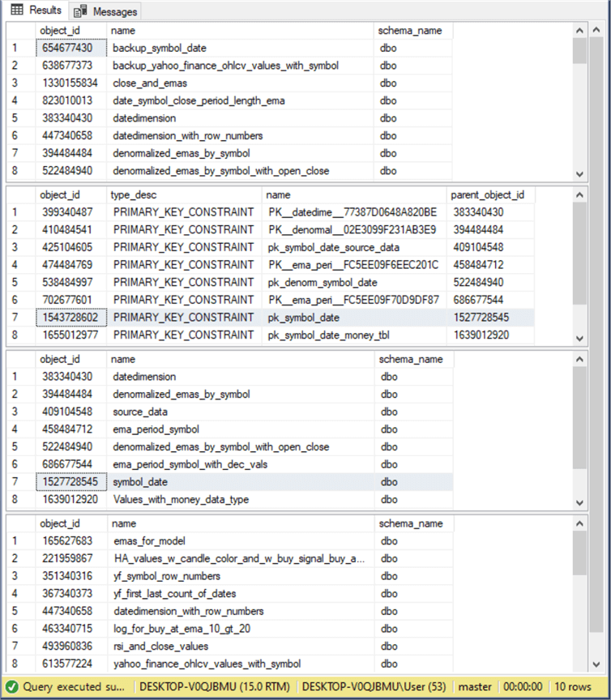Select parent_object_id 1527728545 cell
The height and width of the screenshot is (700, 611).
pos(490,318)
